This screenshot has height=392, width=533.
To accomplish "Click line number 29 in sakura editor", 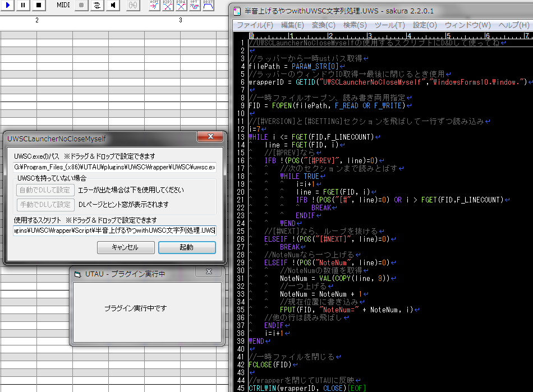I will pos(241,262).
